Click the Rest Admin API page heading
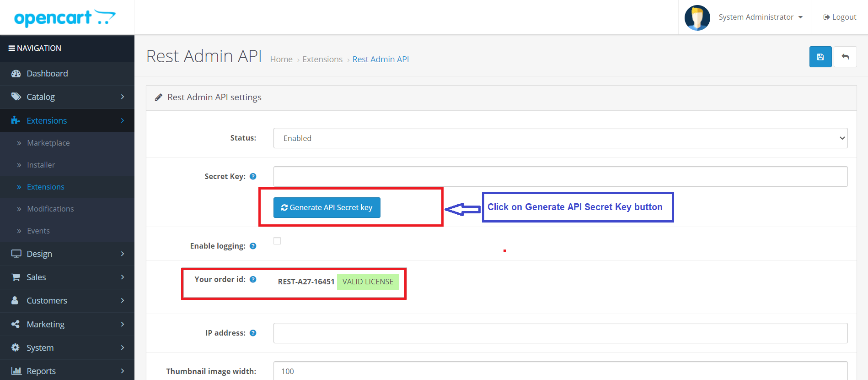 [204, 56]
